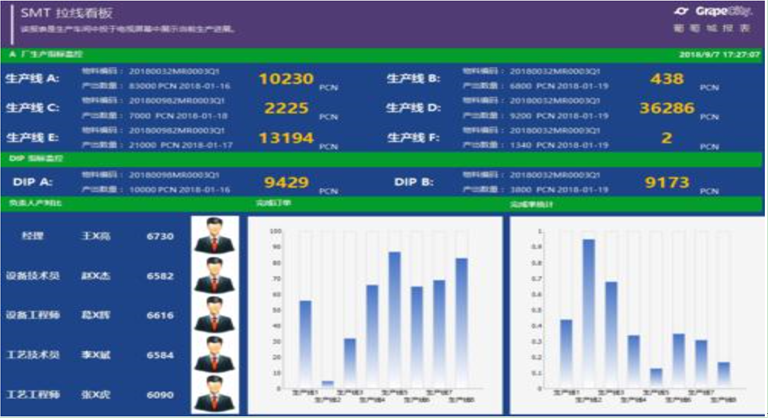Select the '生产线 A:' label

click(32, 78)
